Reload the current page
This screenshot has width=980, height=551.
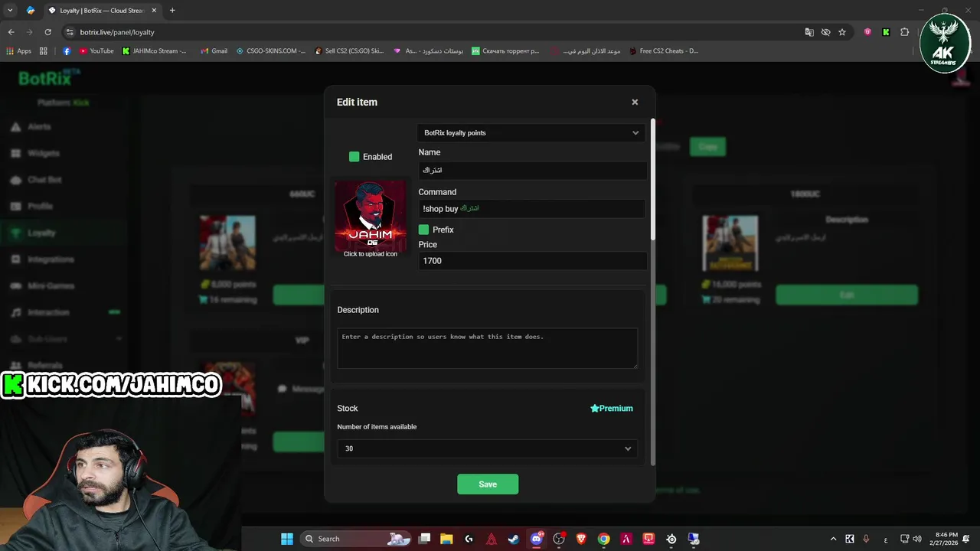[47, 32]
